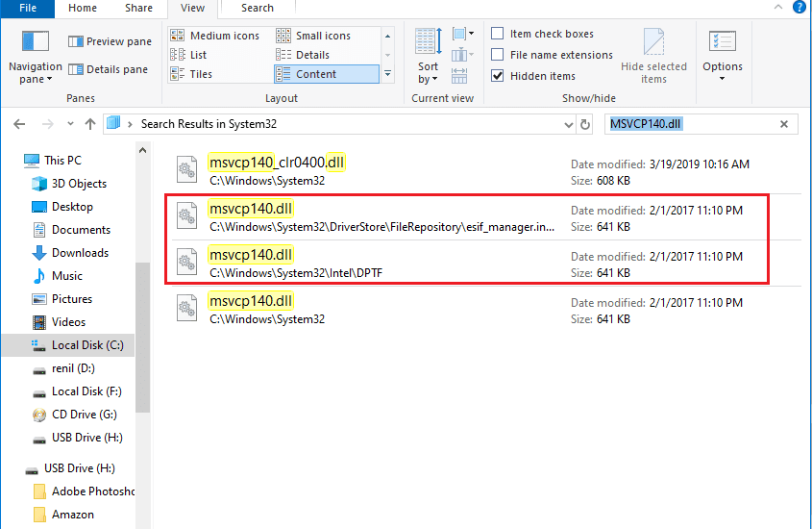
Task: Switch to the Search tab
Action: coord(258,9)
